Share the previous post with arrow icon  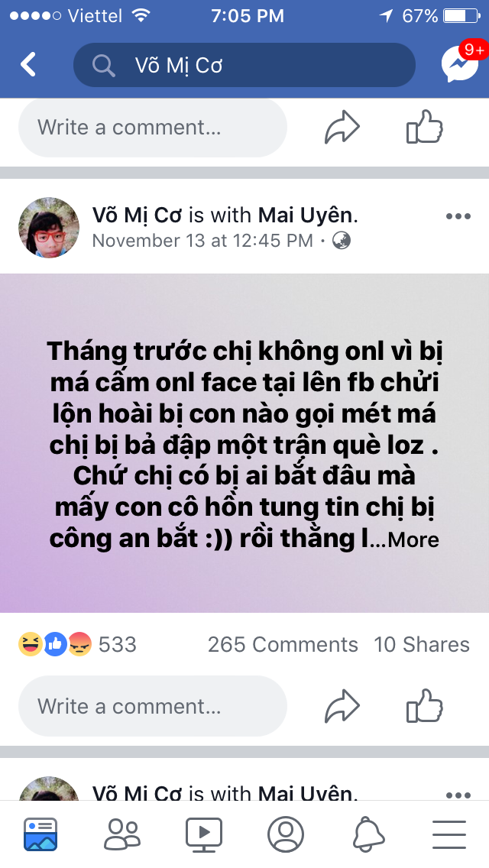(342, 128)
